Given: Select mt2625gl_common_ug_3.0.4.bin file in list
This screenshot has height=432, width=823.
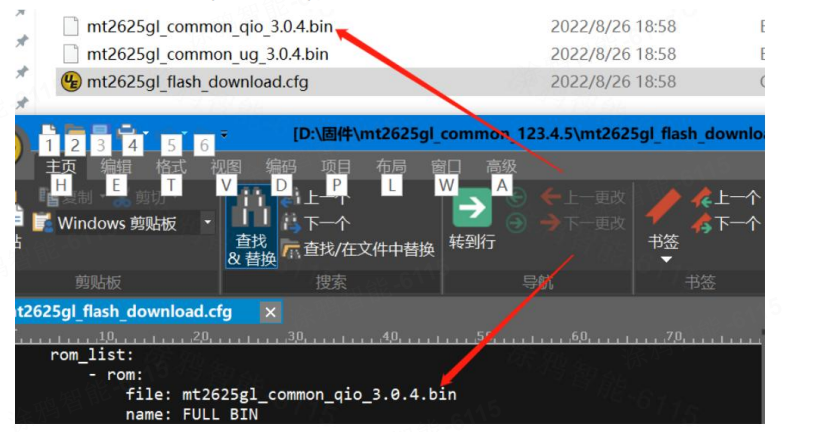Looking at the screenshot, I should coord(207,54).
